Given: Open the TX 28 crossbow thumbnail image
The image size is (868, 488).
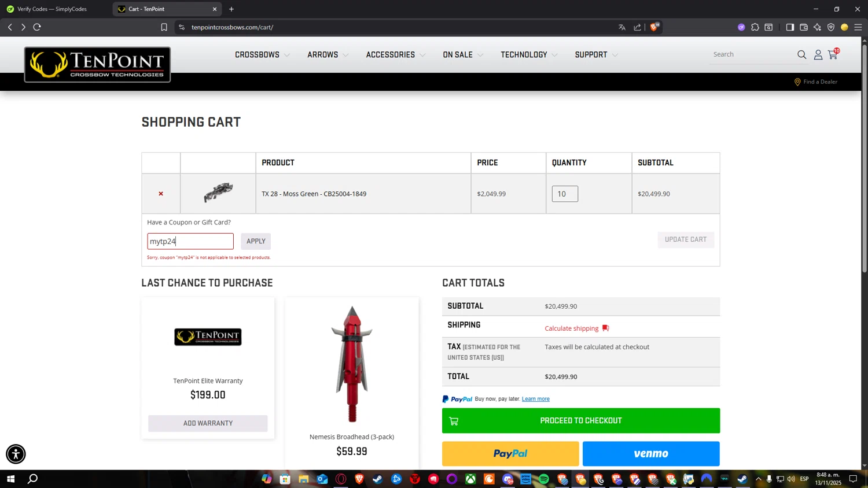Looking at the screenshot, I should (x=218, y=193).
